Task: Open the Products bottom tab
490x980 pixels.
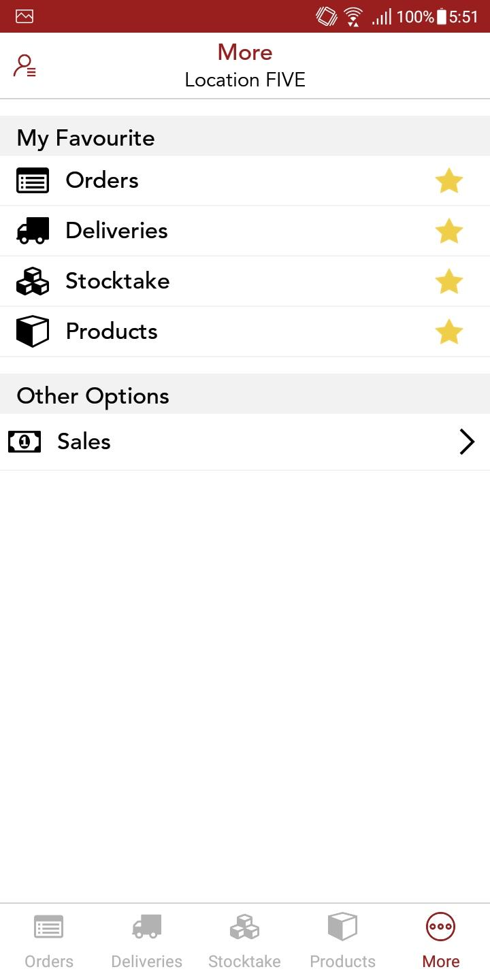Action: click(x=342, y=941)
